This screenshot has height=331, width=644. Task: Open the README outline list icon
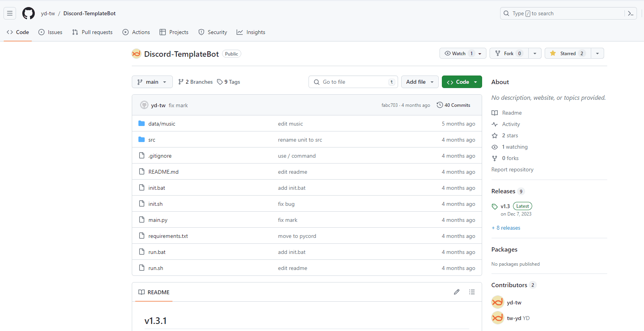[x=472, y=292]
